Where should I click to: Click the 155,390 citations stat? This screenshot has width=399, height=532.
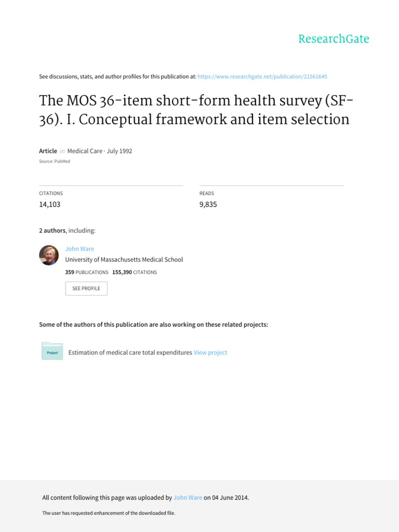coord(134,272)
